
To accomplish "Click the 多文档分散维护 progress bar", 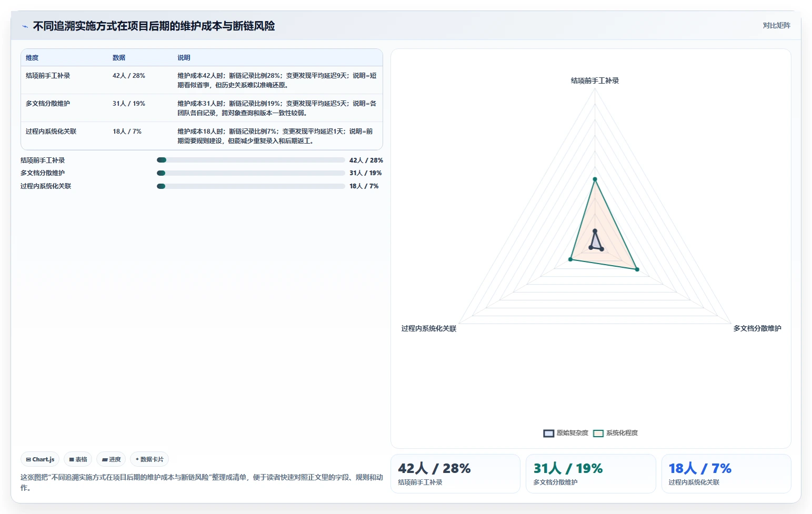I will (250, 173).
